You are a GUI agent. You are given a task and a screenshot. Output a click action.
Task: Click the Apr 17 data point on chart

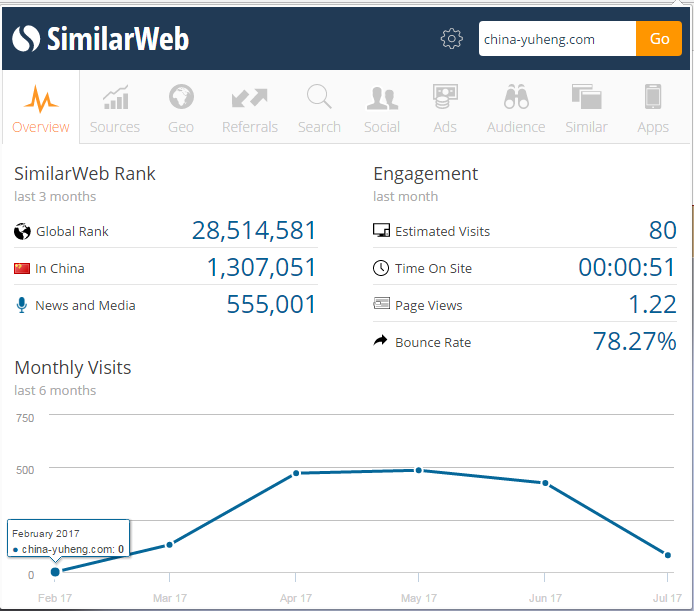point(296,473)
